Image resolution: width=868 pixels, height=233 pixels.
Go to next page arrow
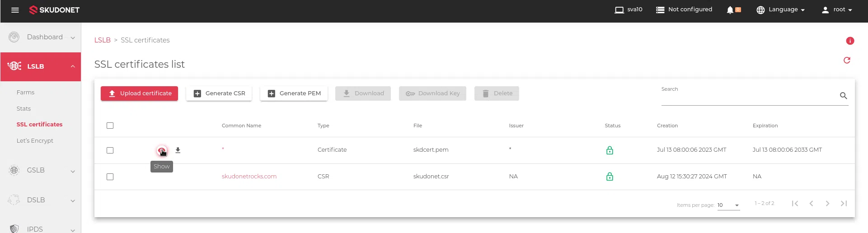click(827, 204)
